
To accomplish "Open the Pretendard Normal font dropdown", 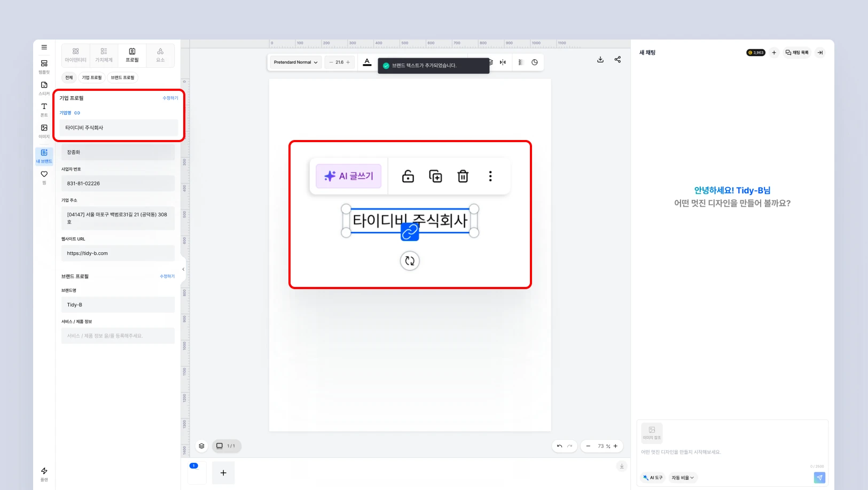I will [x=296, y=63].
